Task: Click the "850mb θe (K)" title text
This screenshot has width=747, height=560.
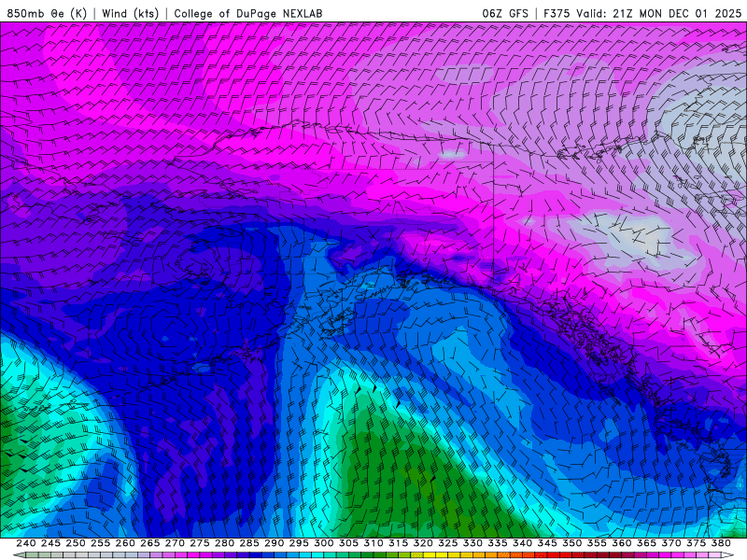Action: click(47, 13)
